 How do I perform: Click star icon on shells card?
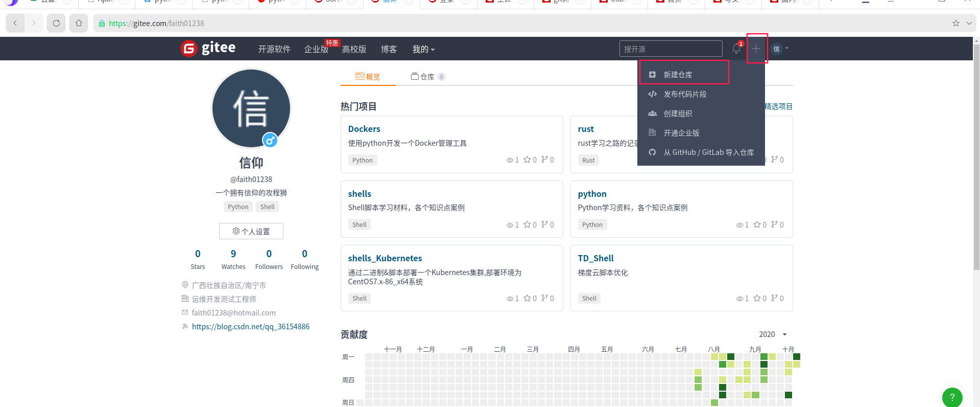coord(527,224)
